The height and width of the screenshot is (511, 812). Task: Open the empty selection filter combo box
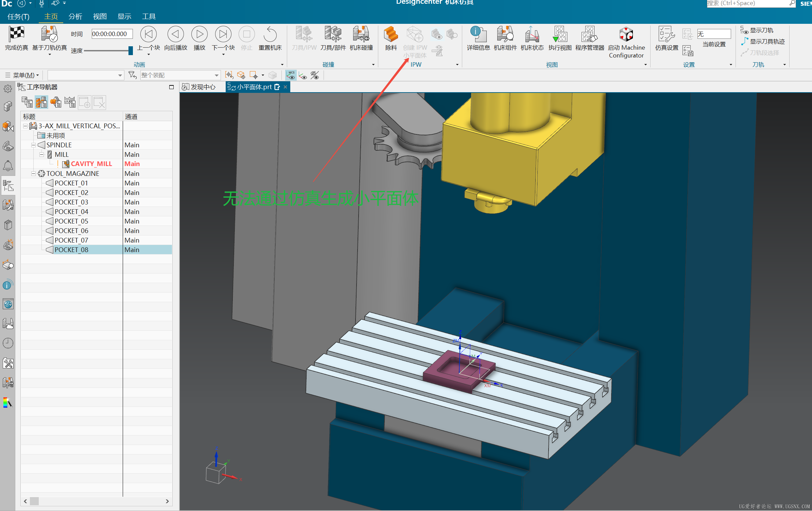pos(85,75)
